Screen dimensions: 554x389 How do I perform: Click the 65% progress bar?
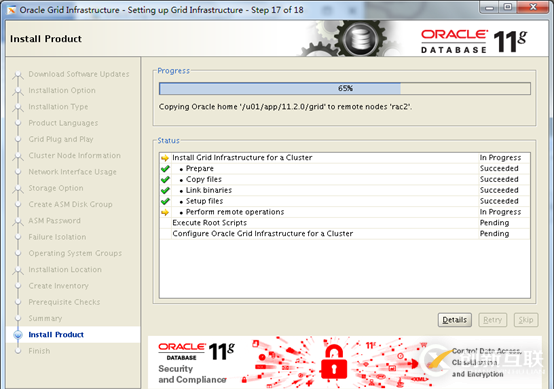345,88
